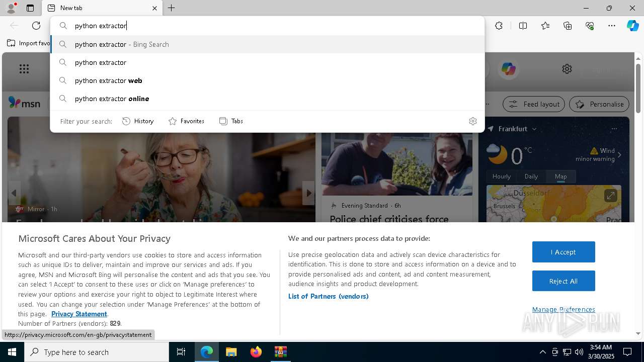Viewport: 644px width, 362px height.
Task: Filter search by Tabs
Action: [231, 121]
